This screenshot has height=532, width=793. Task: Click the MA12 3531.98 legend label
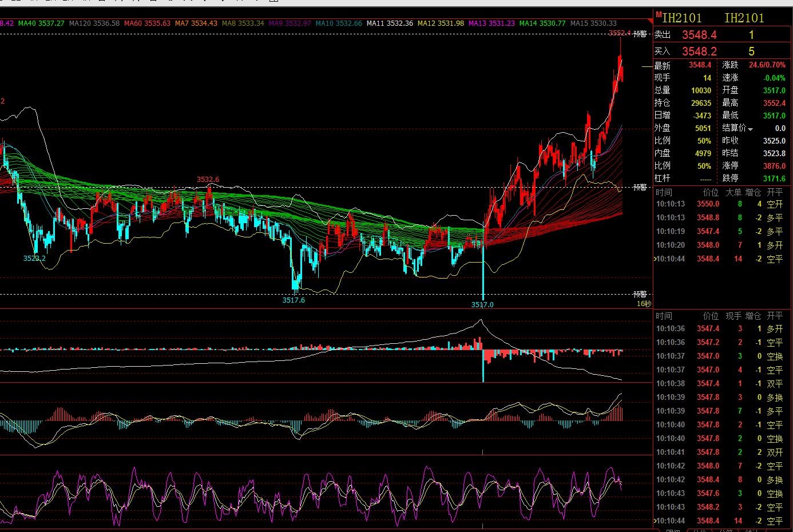pyautogui.click(x=441, y=23)
